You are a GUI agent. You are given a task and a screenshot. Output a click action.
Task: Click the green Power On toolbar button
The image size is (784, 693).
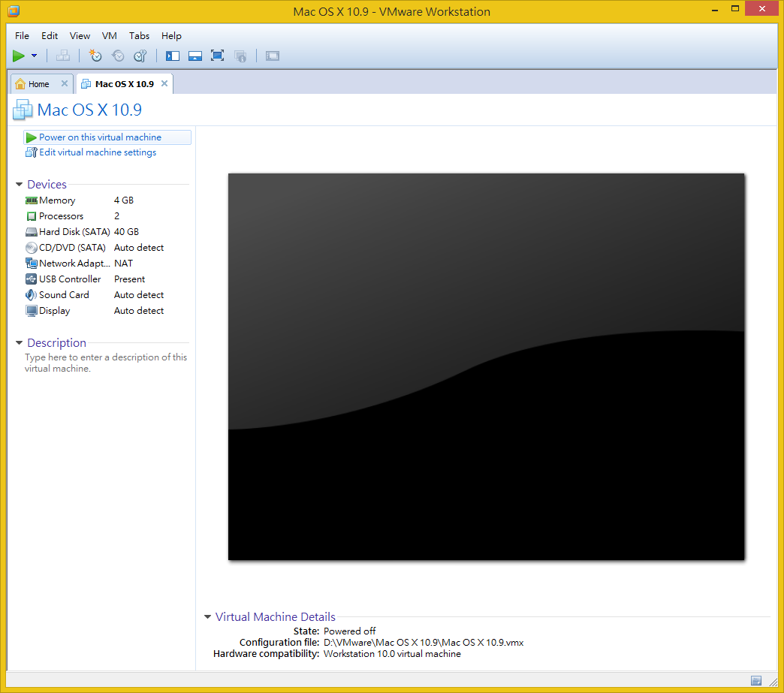pos(19,56)
